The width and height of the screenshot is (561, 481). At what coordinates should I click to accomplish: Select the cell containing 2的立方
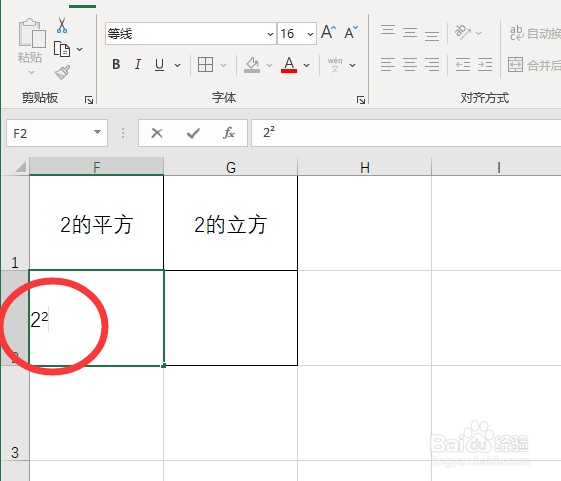pos(231,223)
